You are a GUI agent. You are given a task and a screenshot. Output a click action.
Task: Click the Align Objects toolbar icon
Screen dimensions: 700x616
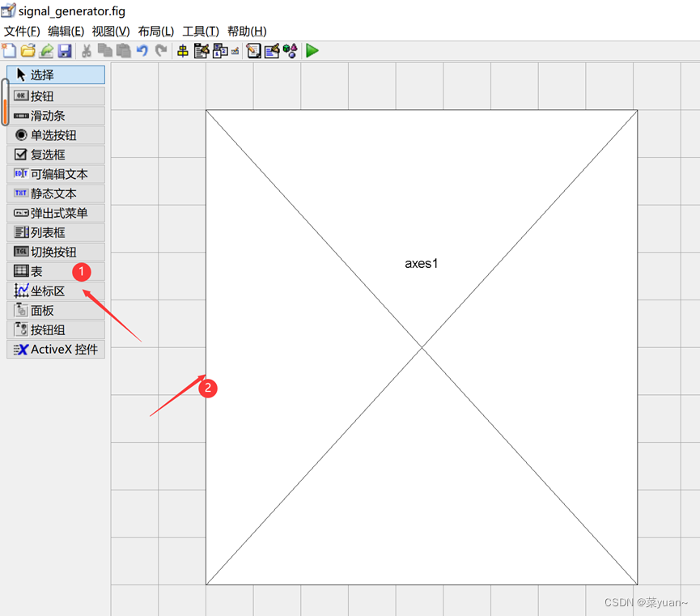coord(184,50)
